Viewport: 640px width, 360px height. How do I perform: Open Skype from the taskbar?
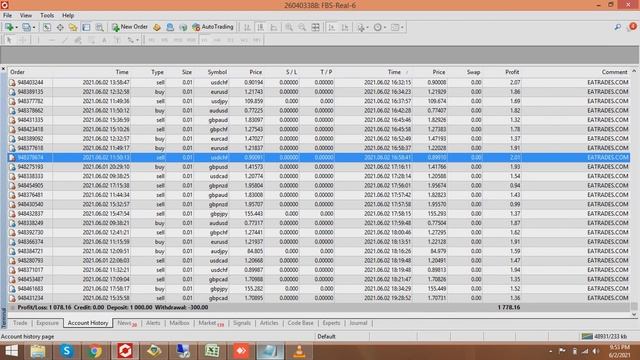pyautogui.click(x=67, y=351)
